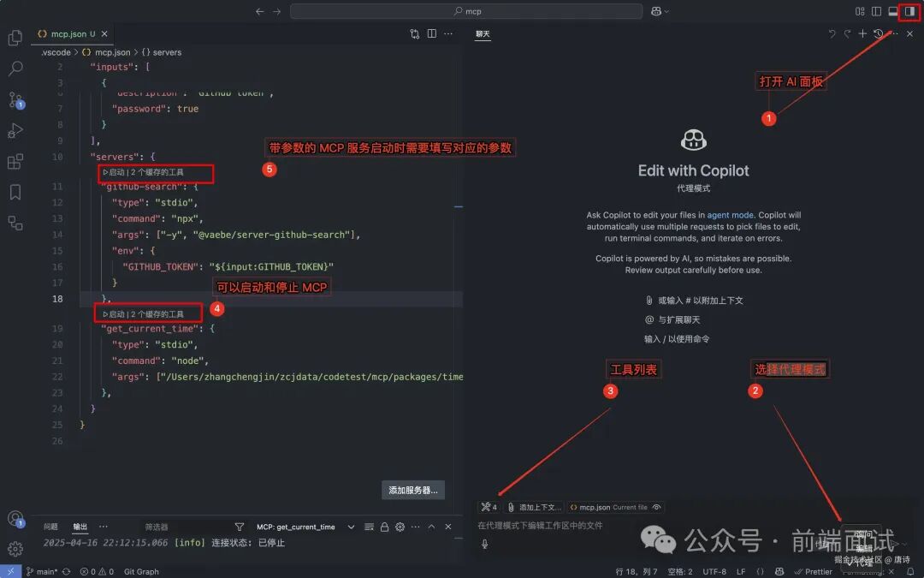The image size is (924, 578).
Task: Click the 'main*' git branch indicator
Action: point(42,571)
